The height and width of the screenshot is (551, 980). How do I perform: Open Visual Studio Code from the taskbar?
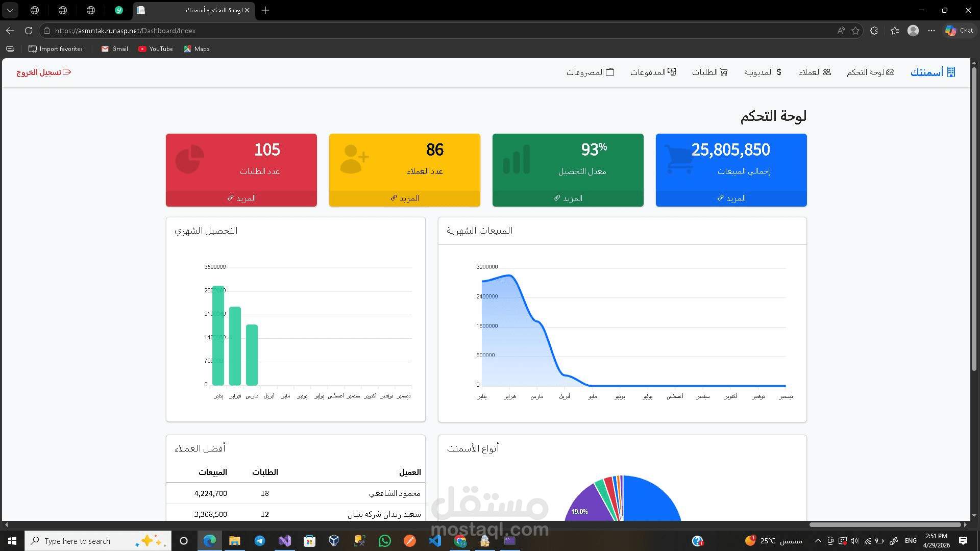pos(435,541)
